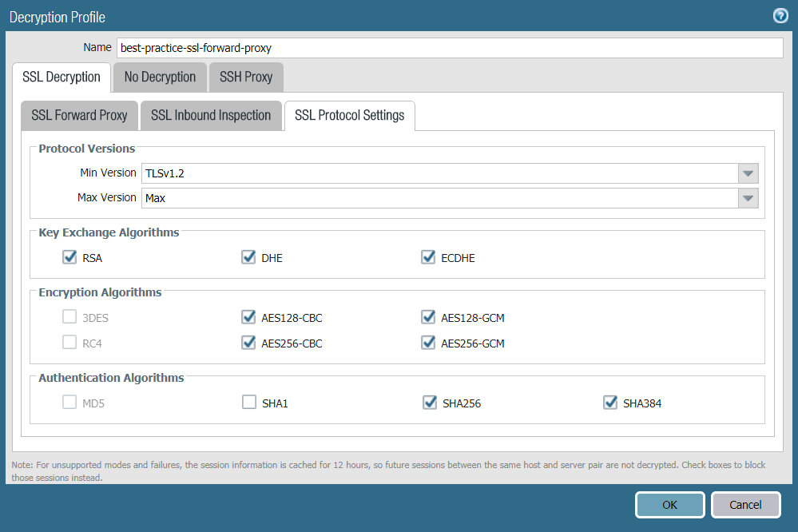Uncheck AES128-CBC encryption algorithm
The height and width of the screenshot is (532, 798).
248,318
